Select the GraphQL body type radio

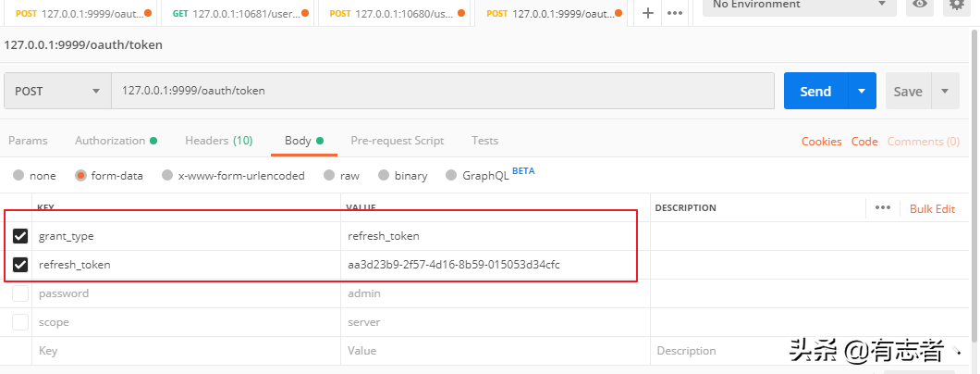(451, 176)
